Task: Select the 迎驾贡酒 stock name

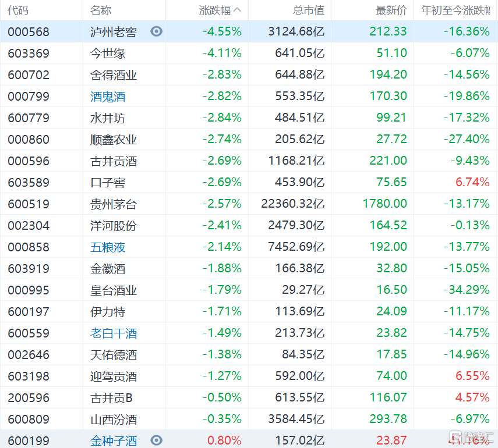Action: click(x=114, y=376)
